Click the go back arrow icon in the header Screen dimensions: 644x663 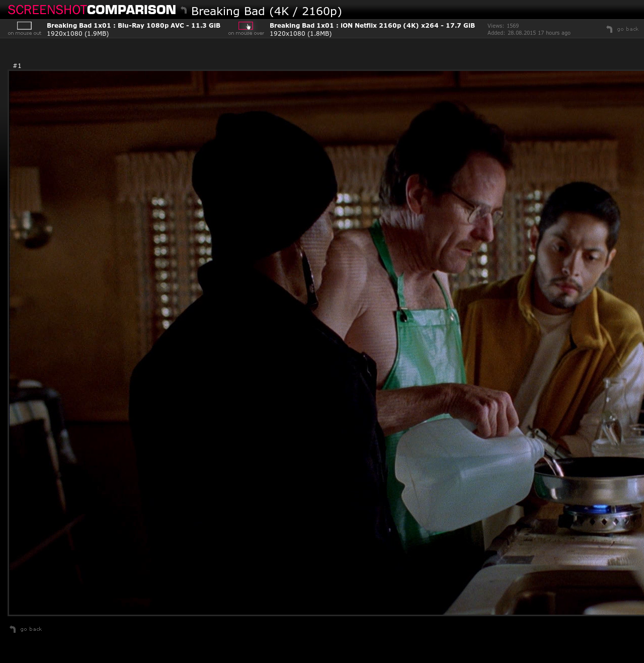609,29
